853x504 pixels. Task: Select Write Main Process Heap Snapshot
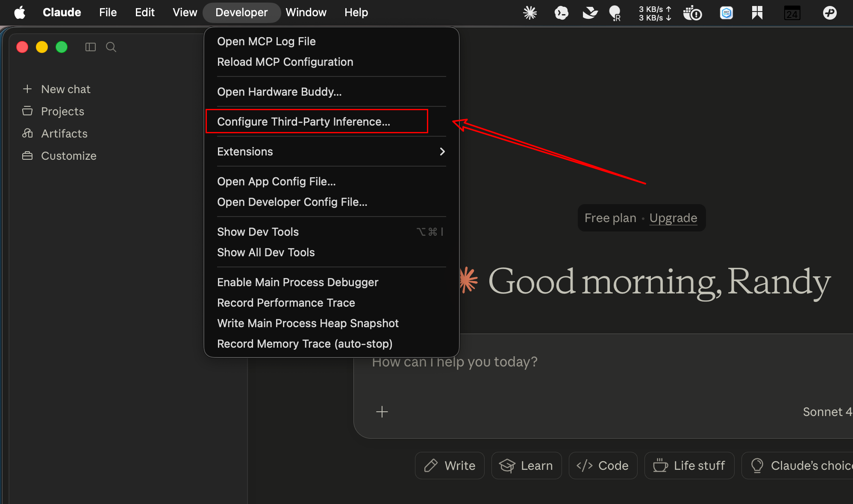(332, 323)
